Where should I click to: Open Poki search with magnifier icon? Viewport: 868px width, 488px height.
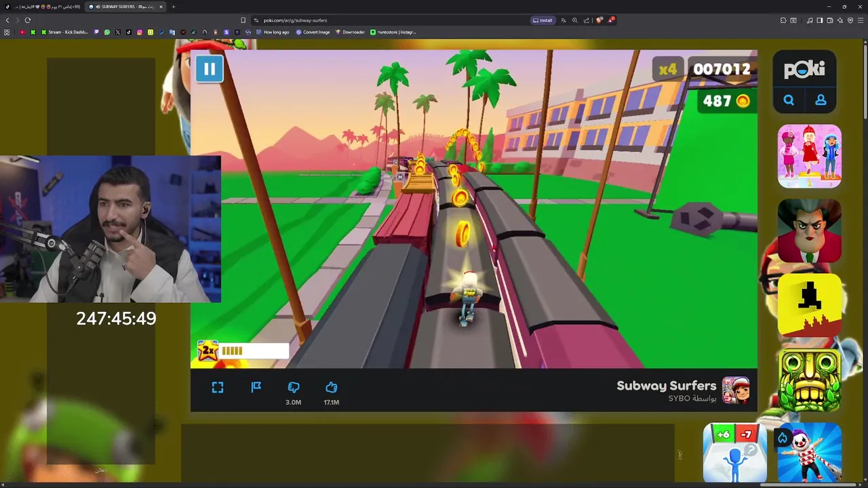point(789,100)
